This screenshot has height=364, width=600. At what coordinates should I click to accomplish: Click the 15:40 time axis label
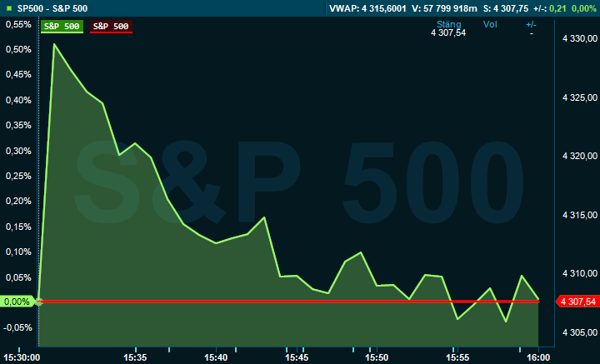[x=216, y=357]
